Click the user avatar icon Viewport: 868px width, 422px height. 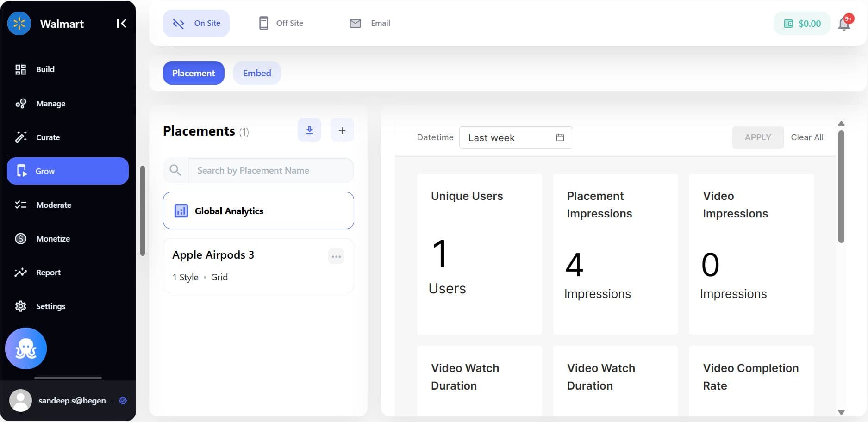pyautogui.click(x=20, y=400)
